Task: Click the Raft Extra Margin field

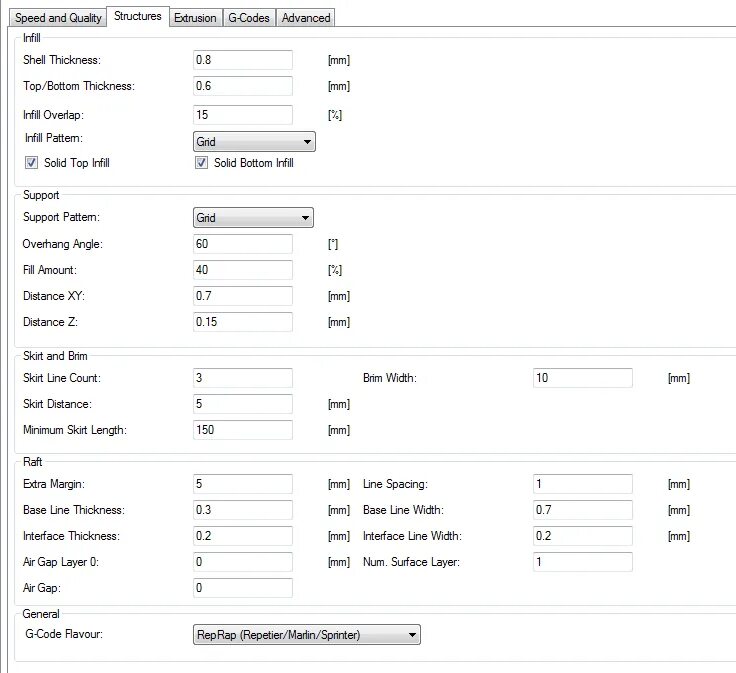Action: (243, 484)
